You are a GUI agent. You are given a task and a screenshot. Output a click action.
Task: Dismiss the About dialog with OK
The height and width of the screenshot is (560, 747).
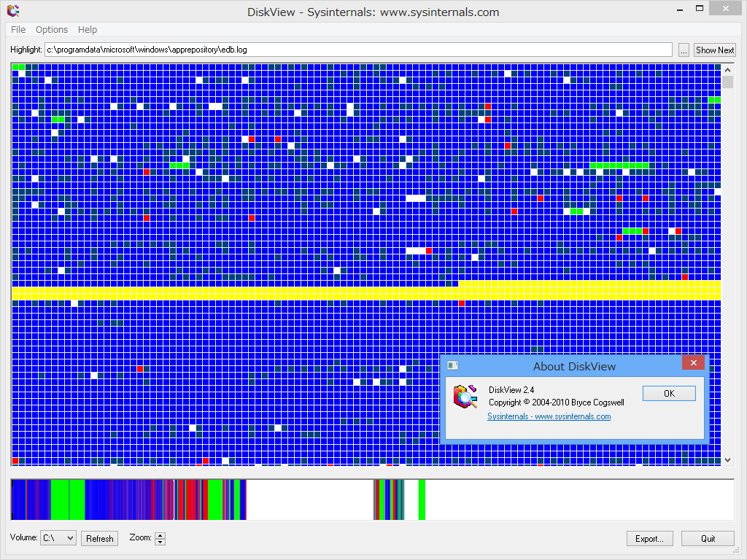[668, 393]
